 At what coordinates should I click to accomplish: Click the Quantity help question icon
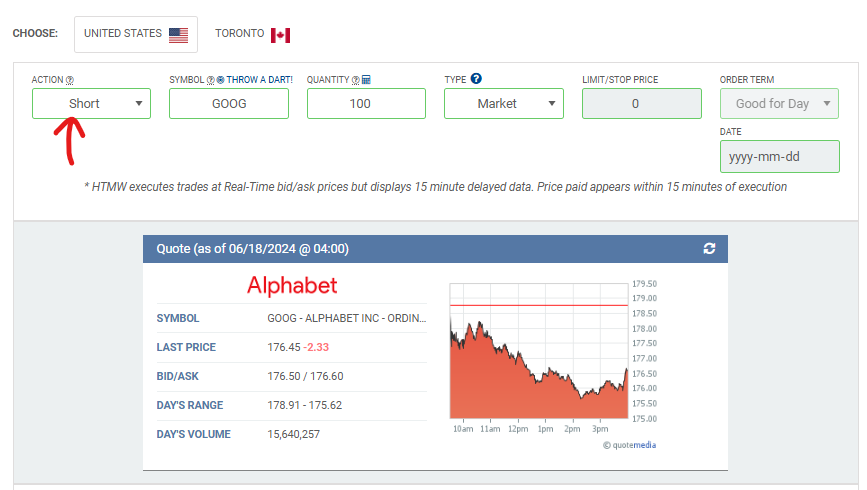click(x=356, y=80)
